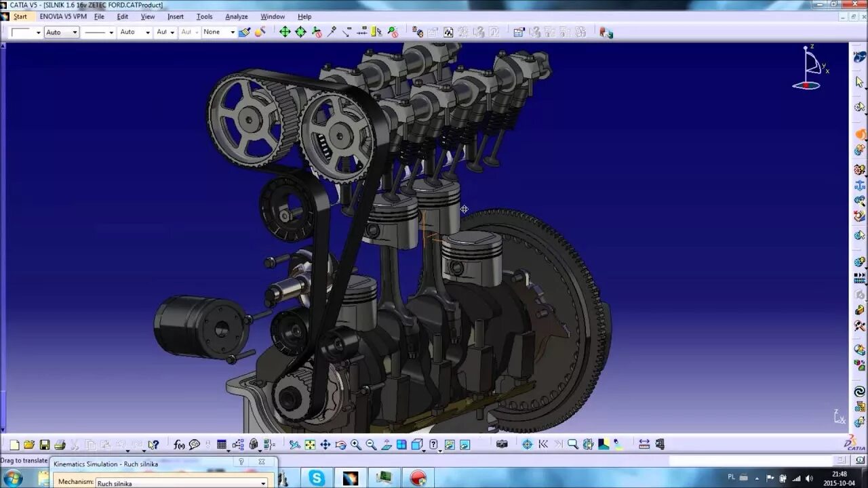Image resolution: width=868 pixels, height=488 pixels.
Task: Click the Kinematics Simulation dialog help button
Action: click(x=241, y=462)
